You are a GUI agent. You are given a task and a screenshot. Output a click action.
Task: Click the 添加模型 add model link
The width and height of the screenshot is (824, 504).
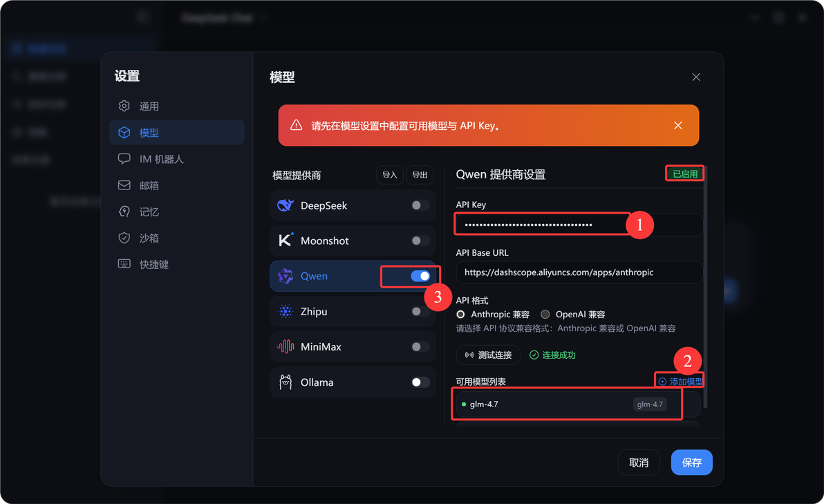click(680, 382)
